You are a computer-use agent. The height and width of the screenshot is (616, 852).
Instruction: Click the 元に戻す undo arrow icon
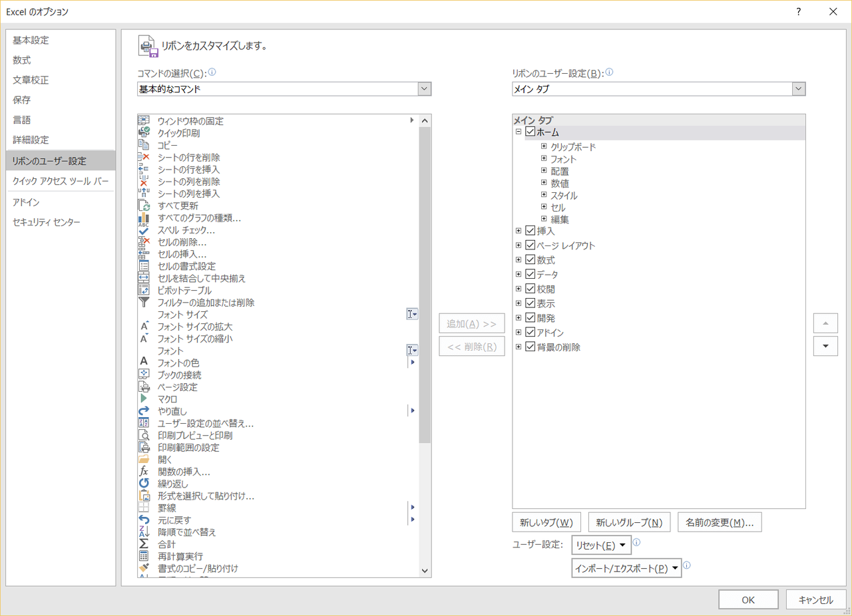[x=144, y=520]
